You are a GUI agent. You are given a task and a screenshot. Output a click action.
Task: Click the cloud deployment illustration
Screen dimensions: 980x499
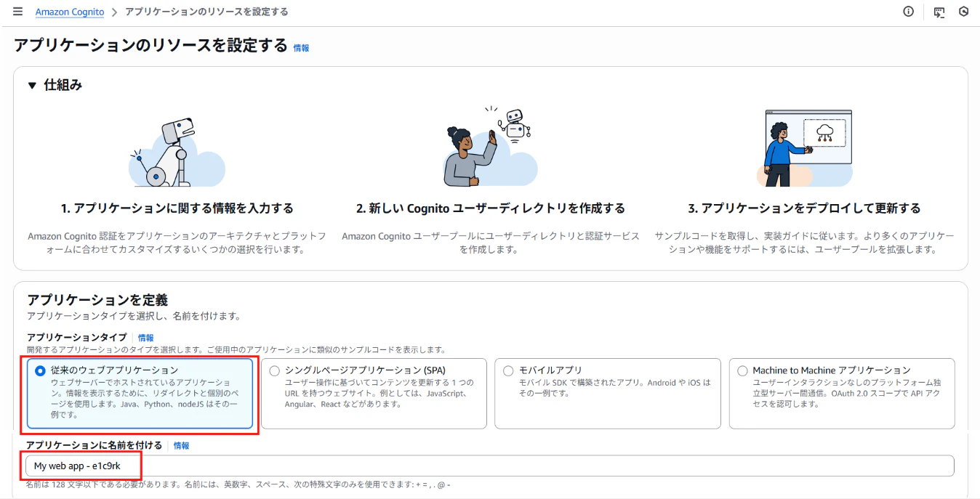point(805,148)
